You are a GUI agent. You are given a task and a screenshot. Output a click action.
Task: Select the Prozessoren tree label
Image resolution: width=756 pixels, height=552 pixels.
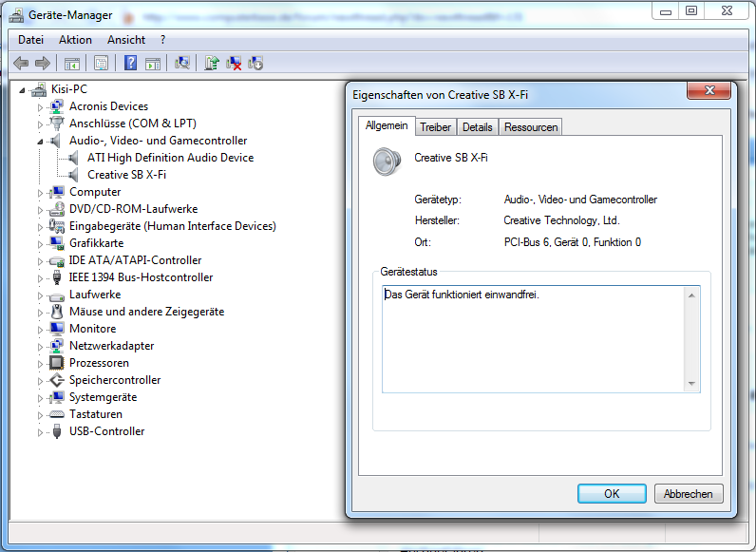pyautogui.click(x=100, y=363)
